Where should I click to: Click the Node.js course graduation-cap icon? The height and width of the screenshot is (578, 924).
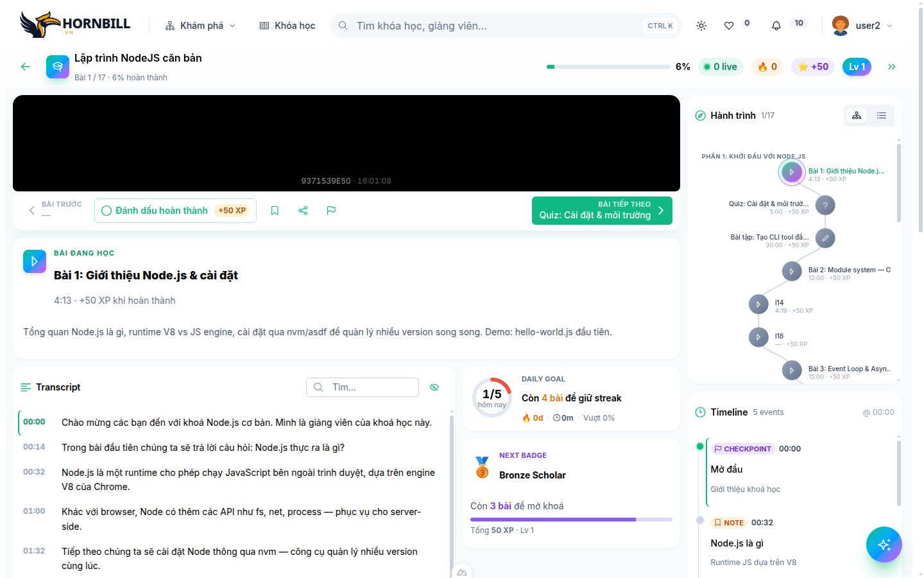(58, 67)
